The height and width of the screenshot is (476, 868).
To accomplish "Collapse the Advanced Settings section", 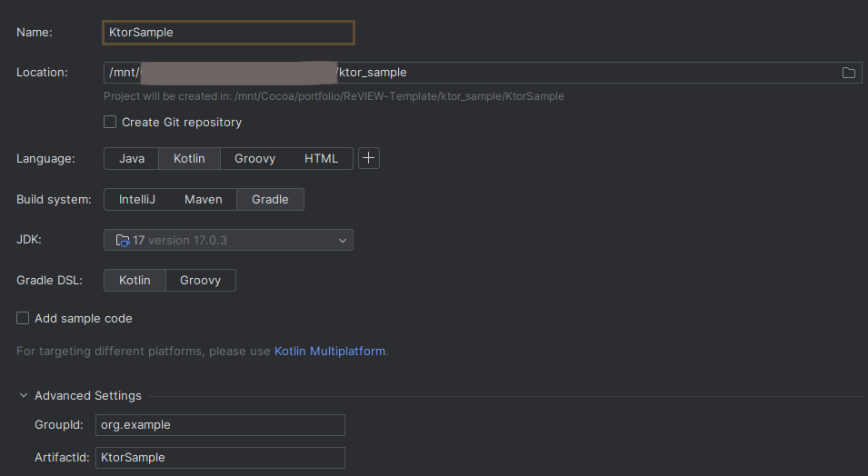I will pyautogui.click(x=24, y=396).
